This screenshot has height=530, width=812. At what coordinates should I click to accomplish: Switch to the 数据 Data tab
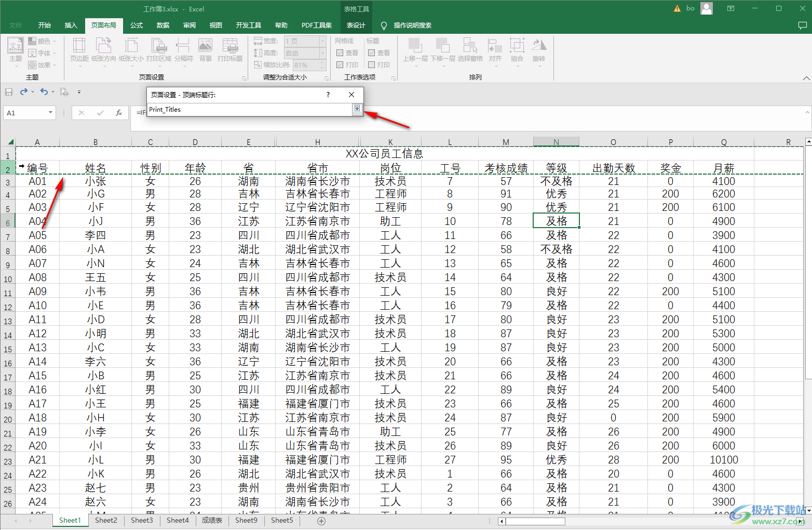tap(163, 25)
